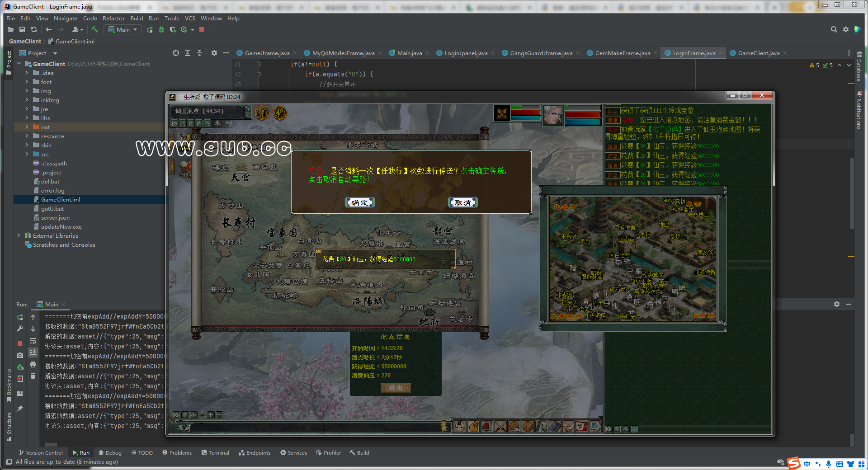Click the Search Everywhere magnifier icon
The image size is (868, 470).
[x=834, y=29]
